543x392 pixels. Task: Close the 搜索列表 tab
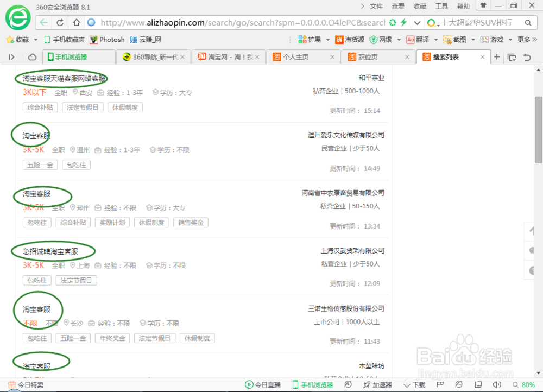click(482, 57)
